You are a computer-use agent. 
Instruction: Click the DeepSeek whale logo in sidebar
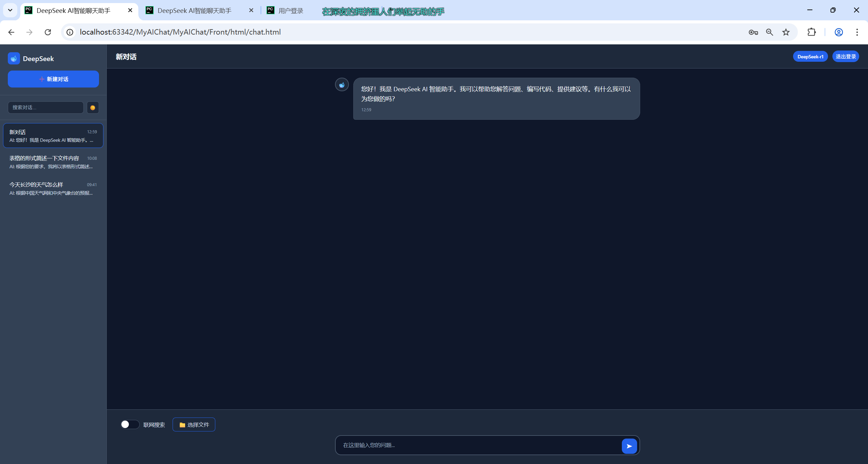tap(14, 59)
